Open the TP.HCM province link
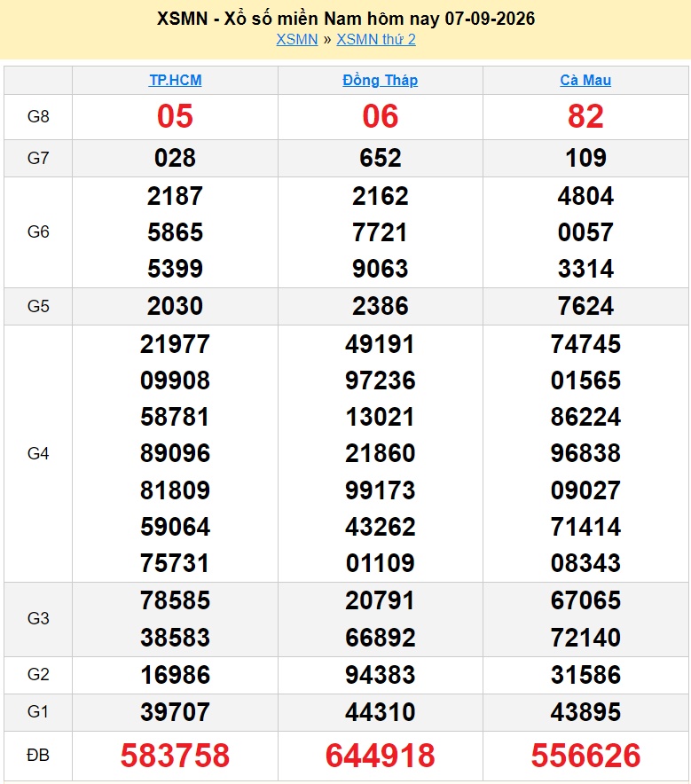This screenshot has height=784, width=691. click(176, 80)
